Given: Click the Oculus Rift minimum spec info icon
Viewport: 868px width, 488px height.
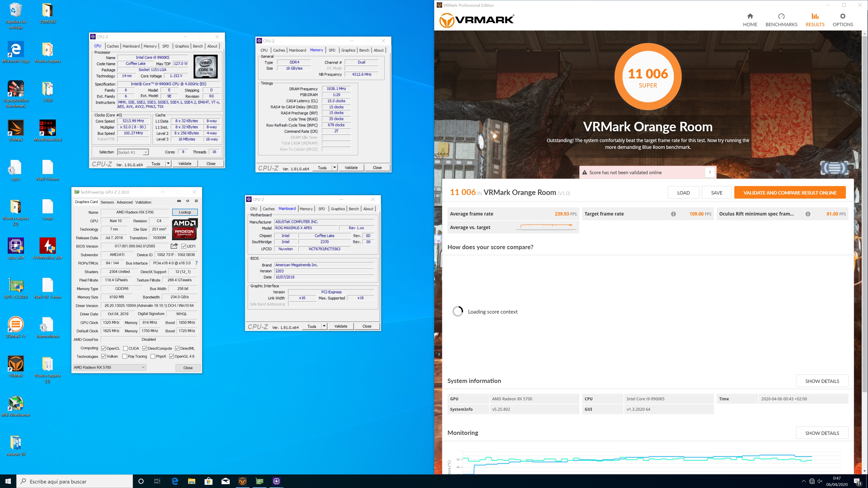Looking at the screenshot, I should point(808,214).
